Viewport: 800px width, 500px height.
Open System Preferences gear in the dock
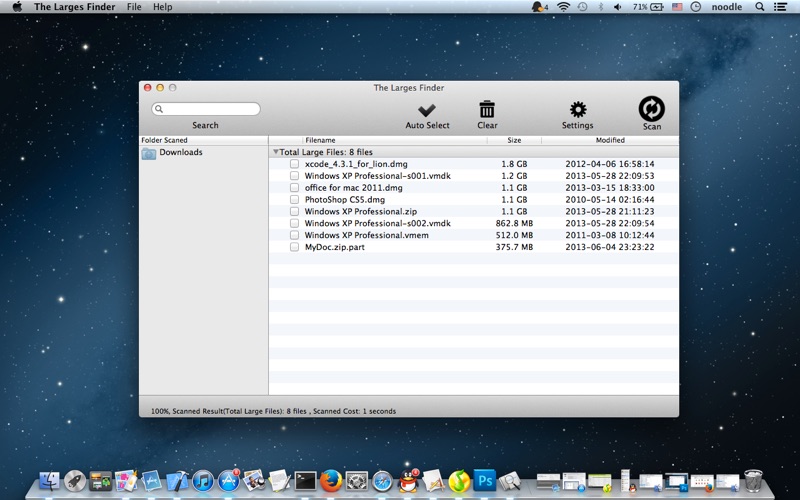[x=357, y=481]
